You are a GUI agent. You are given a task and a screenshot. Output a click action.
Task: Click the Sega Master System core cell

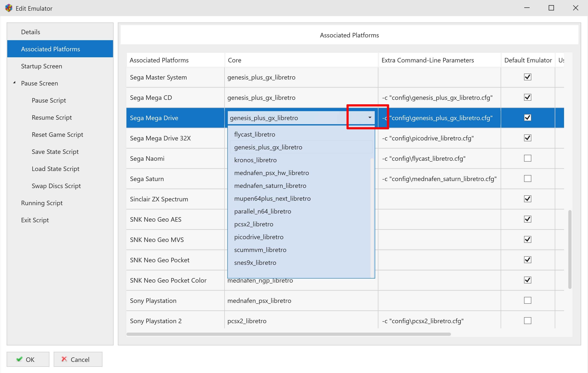coord(301,77)
